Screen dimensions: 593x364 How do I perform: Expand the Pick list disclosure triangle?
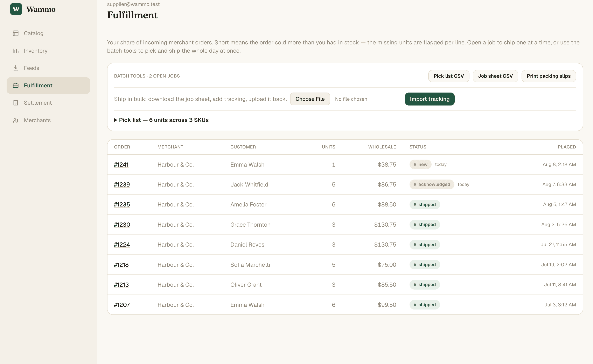tap(116, 120)
